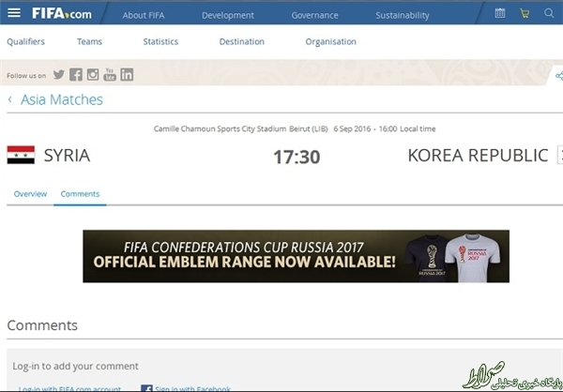Click the share icon at right edge
The width and height of the screenshot is (563, 392).
[x=558, y=76]
